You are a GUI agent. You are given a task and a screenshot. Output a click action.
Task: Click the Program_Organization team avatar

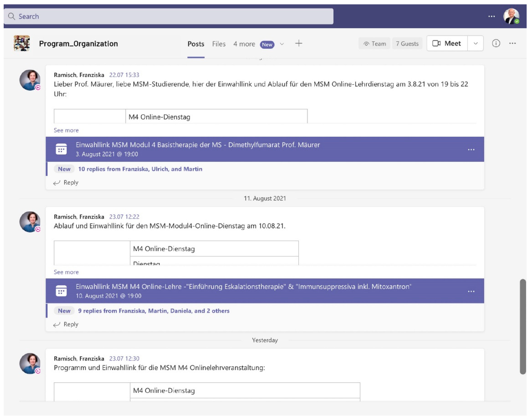(x=22, y=44)
